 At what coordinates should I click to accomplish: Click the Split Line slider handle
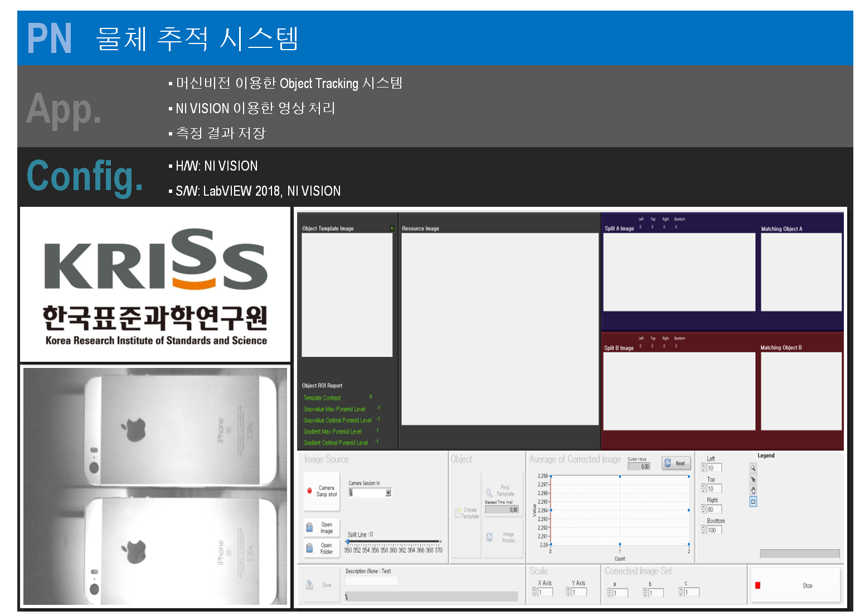pyautogui.click(x=347, y=541)
